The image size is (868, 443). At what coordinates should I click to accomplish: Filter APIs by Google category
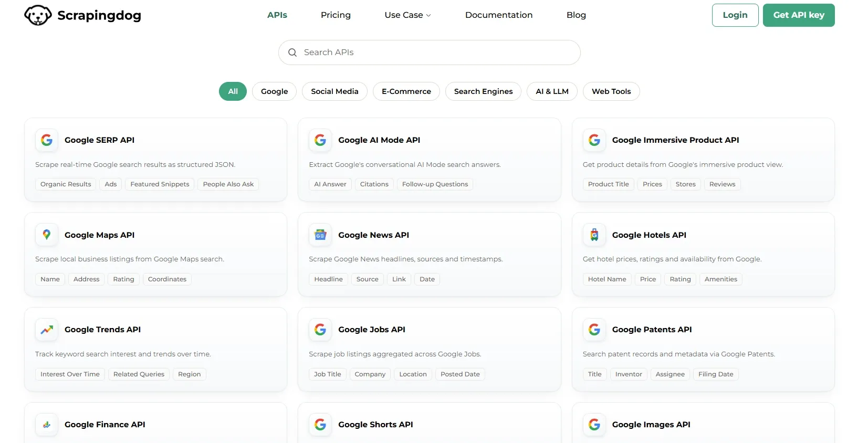click(x=274, y=91)
